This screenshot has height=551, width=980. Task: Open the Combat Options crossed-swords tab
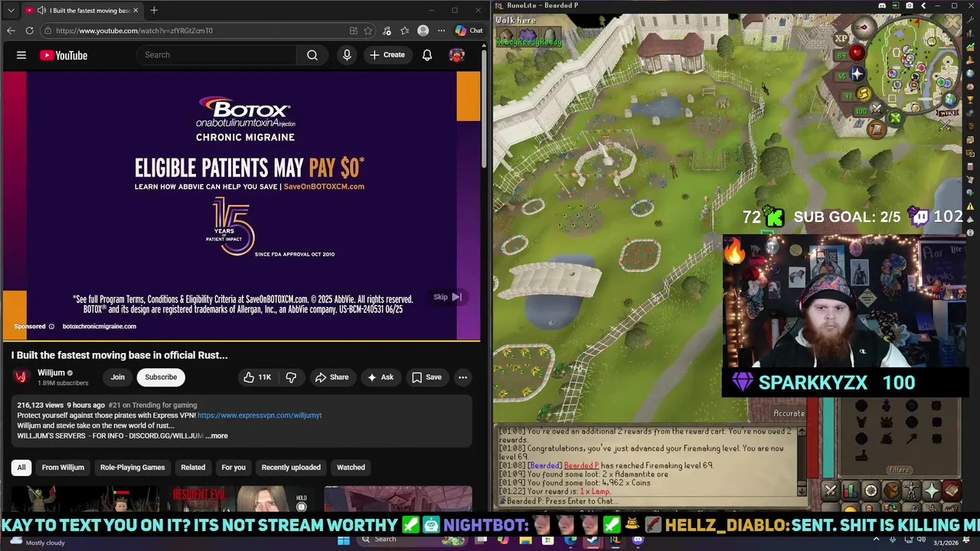click(831, 491)
